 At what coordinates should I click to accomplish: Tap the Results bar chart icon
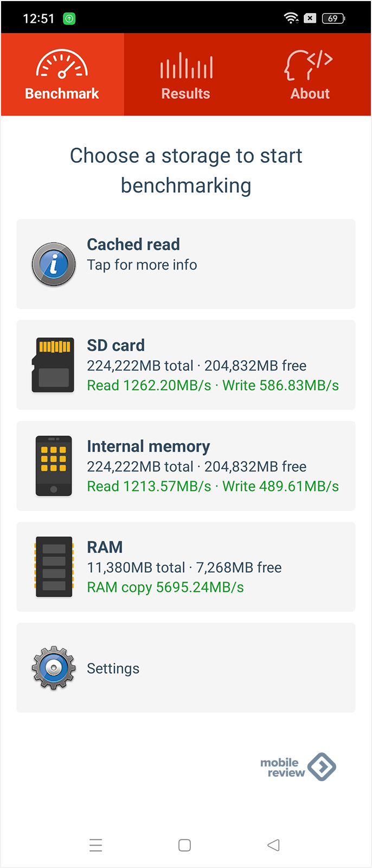point(186,66)
